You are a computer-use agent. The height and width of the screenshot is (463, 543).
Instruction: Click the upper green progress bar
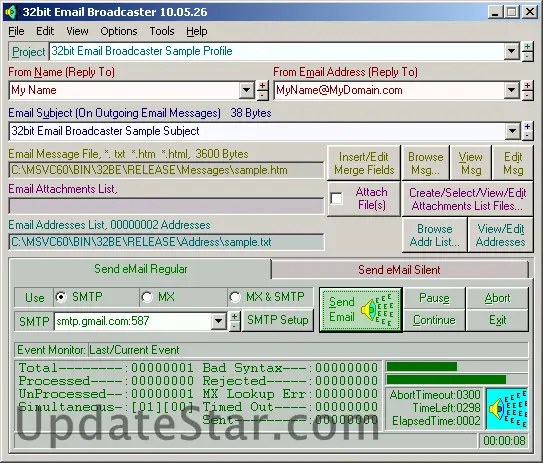point(457,366)
